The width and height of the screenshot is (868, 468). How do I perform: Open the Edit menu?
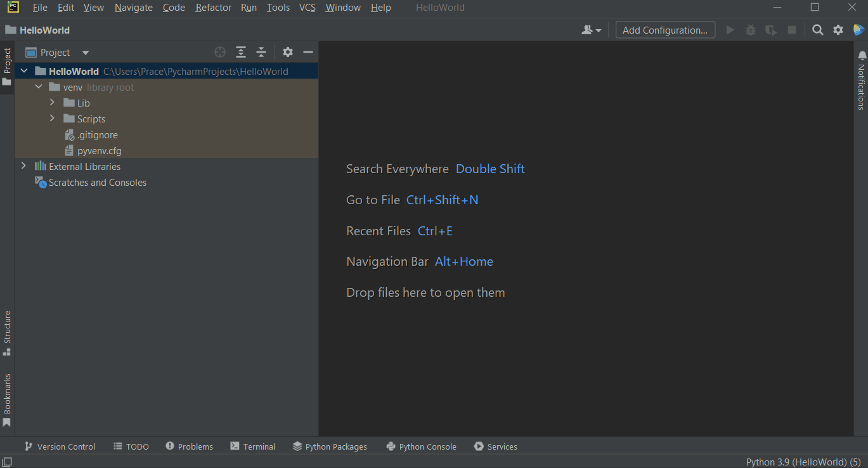66,8
